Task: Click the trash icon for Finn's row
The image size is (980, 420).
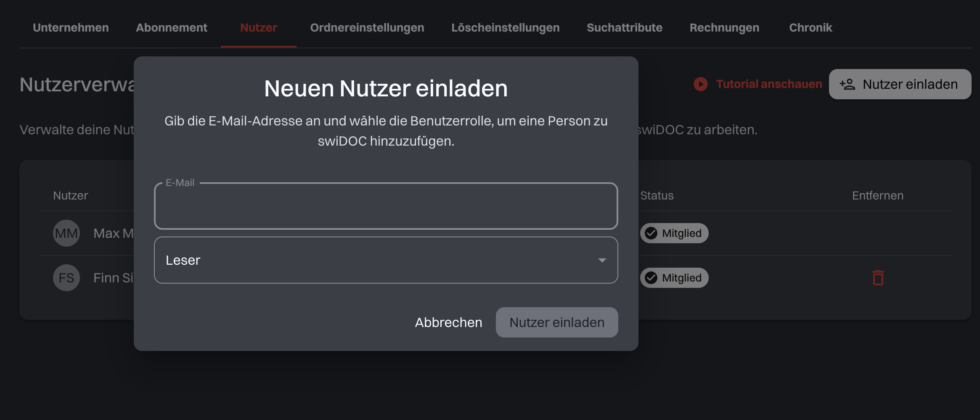Action: tap(878, 278)
